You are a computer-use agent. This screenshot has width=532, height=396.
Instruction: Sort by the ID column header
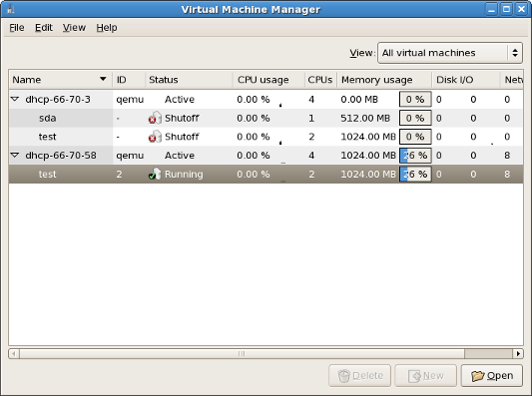(129, 80)
